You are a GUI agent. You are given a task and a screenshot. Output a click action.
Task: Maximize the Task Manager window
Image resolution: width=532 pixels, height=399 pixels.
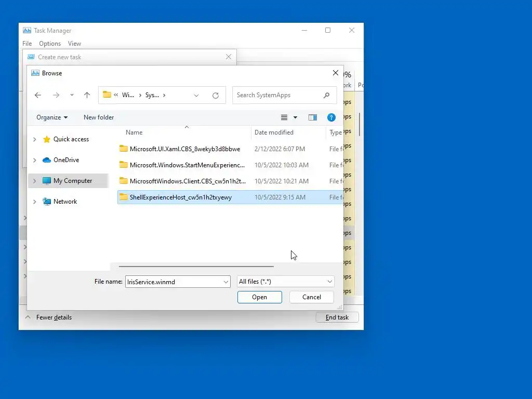pyautogui.click(x=328, y=30)
